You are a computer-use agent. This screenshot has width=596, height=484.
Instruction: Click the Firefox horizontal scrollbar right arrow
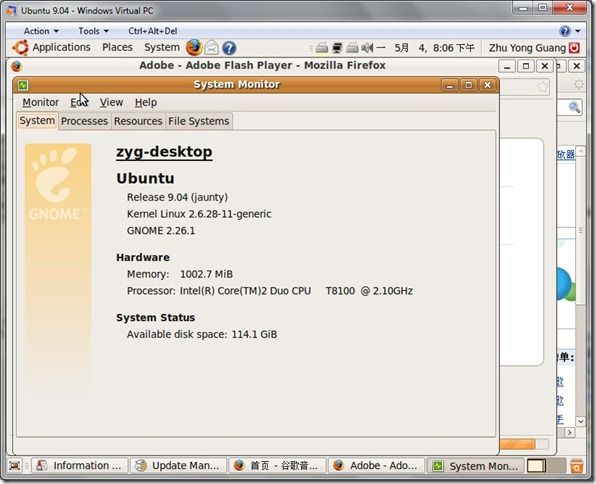(569, 432)
